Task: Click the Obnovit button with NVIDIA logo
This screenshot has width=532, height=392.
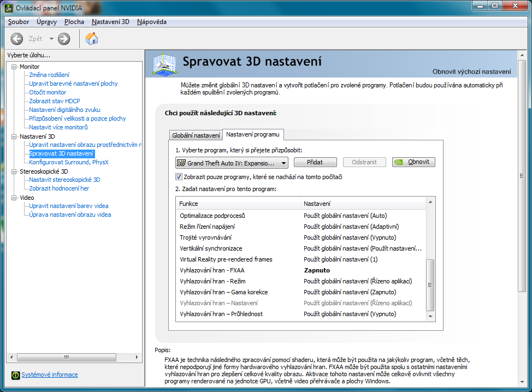Action: 413,162
